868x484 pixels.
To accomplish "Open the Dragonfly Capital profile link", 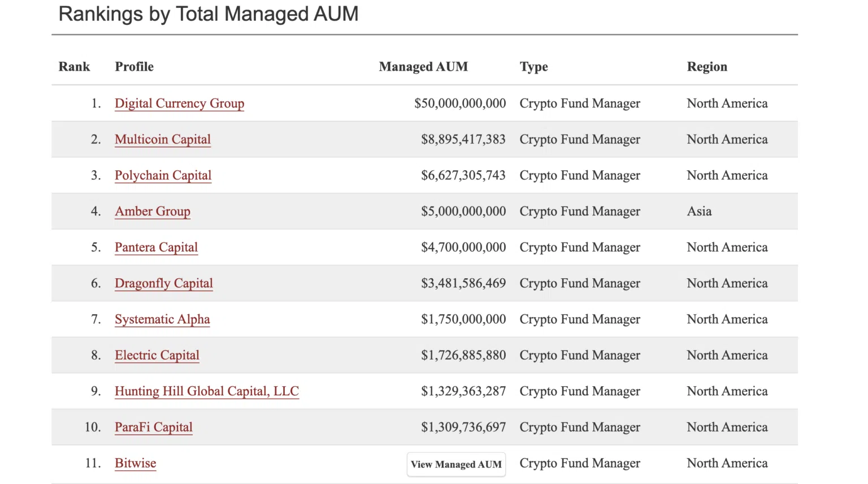I will point(164,283).
